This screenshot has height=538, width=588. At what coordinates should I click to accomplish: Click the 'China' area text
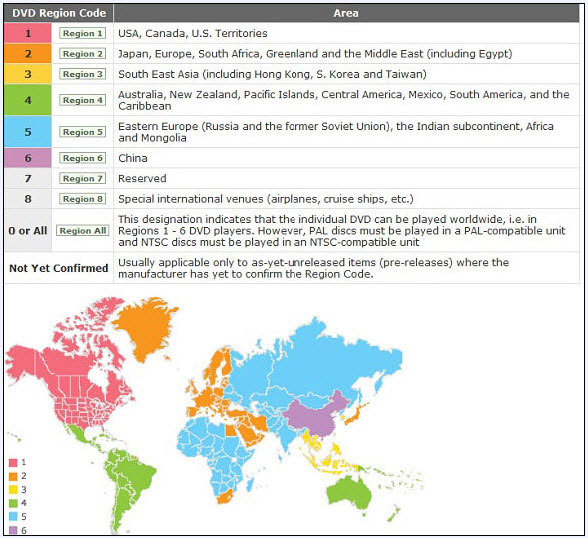point(133,158)
